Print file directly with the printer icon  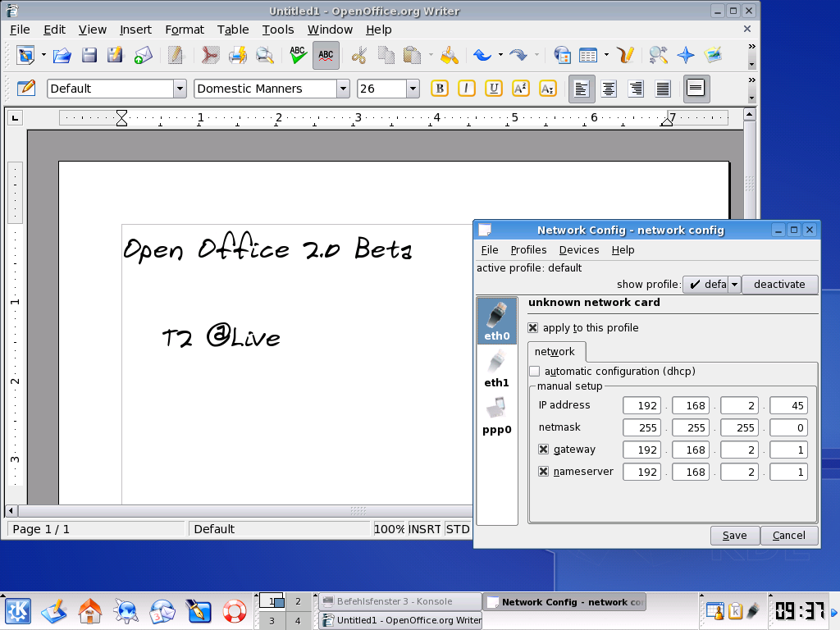237,55
